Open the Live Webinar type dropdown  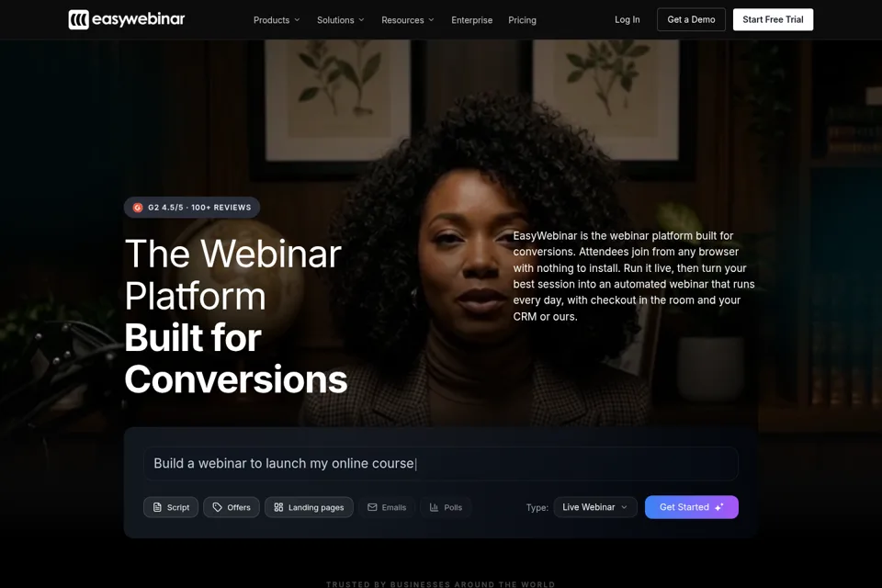point(595,507)
